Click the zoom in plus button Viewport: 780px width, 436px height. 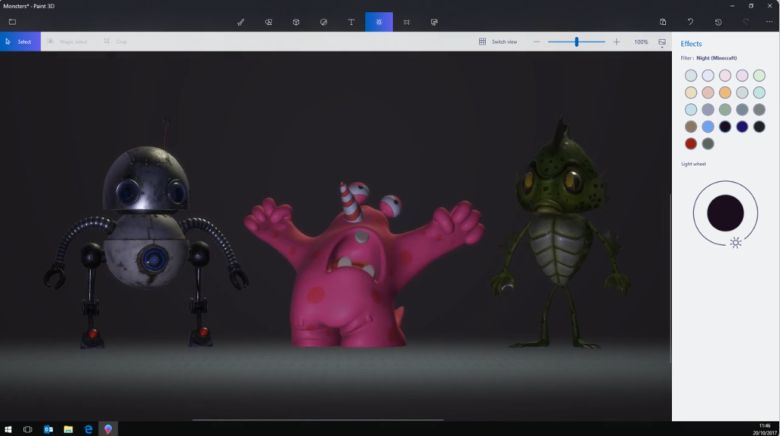[616, 42]
